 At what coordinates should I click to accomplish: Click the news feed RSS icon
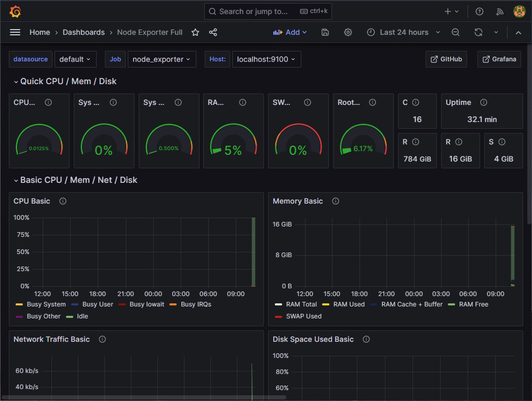click(499, 11)
